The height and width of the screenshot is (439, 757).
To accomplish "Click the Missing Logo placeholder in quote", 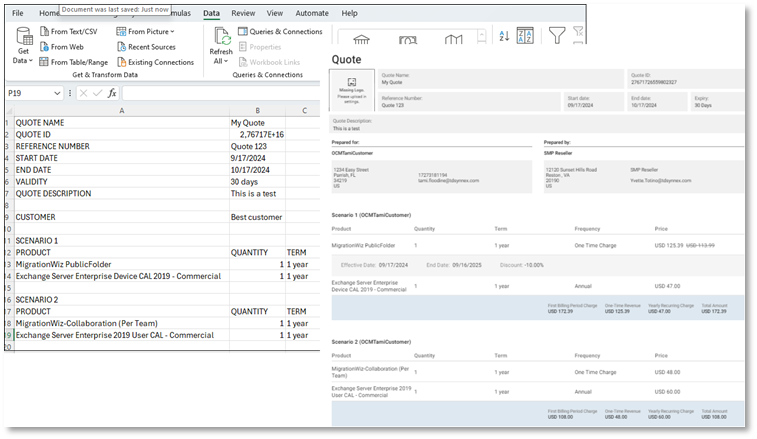I will point(351,90).
